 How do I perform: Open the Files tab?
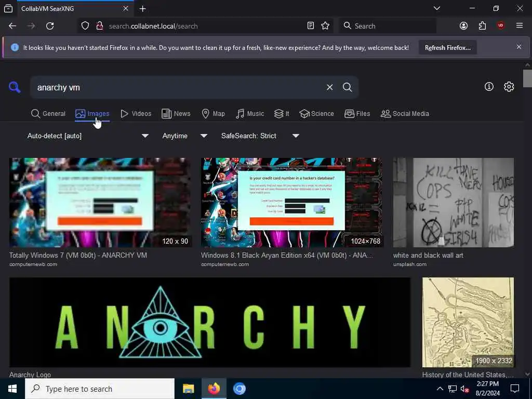tap(357, 114)
